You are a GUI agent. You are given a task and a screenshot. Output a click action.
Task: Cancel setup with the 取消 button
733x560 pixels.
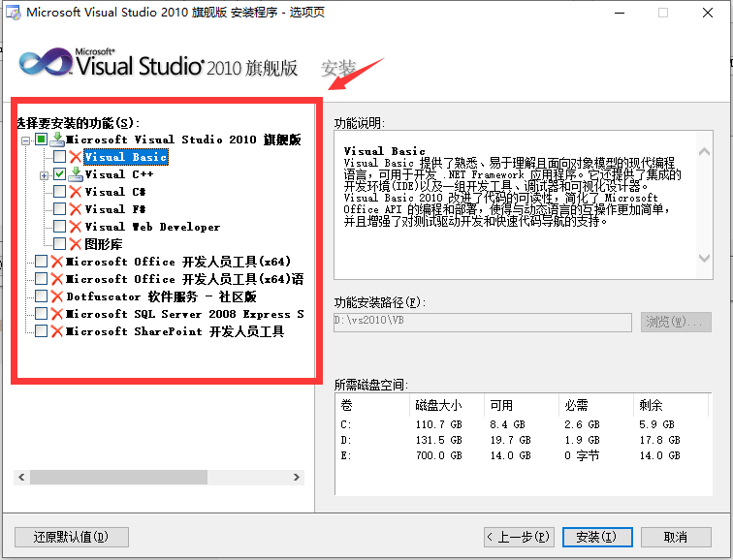point(676,537)
